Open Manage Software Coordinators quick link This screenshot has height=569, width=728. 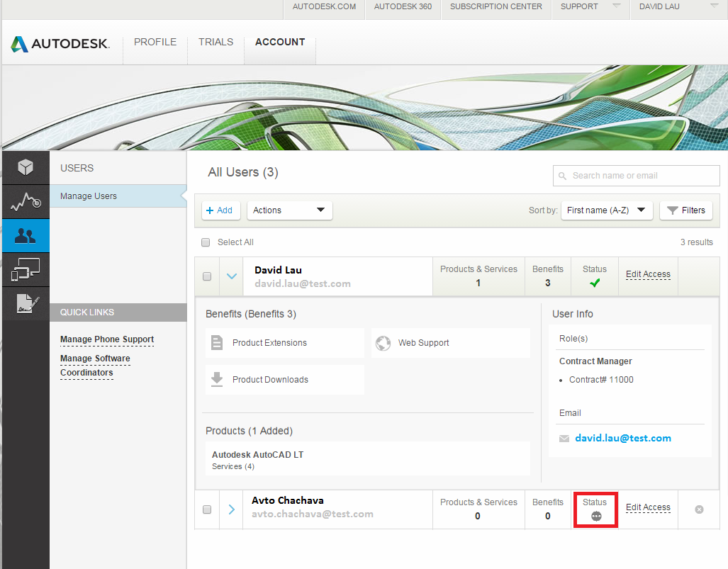click(95, 365)
